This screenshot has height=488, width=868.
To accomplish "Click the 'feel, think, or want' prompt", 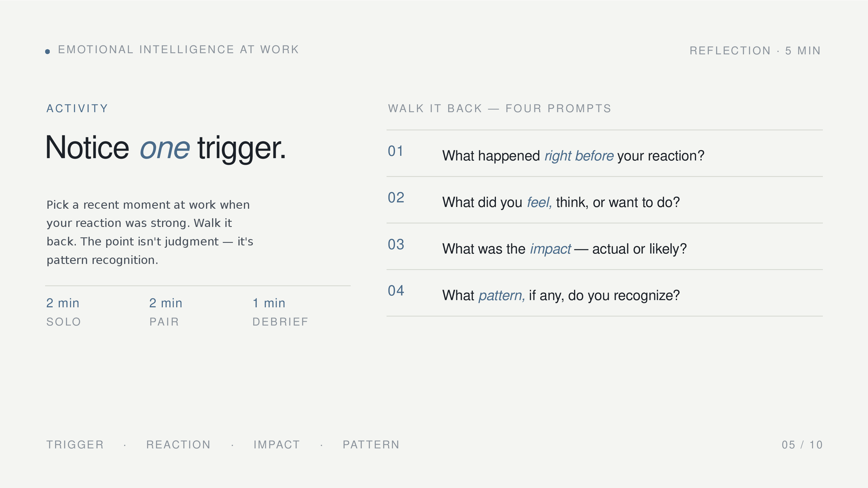I will click(561, 202).
